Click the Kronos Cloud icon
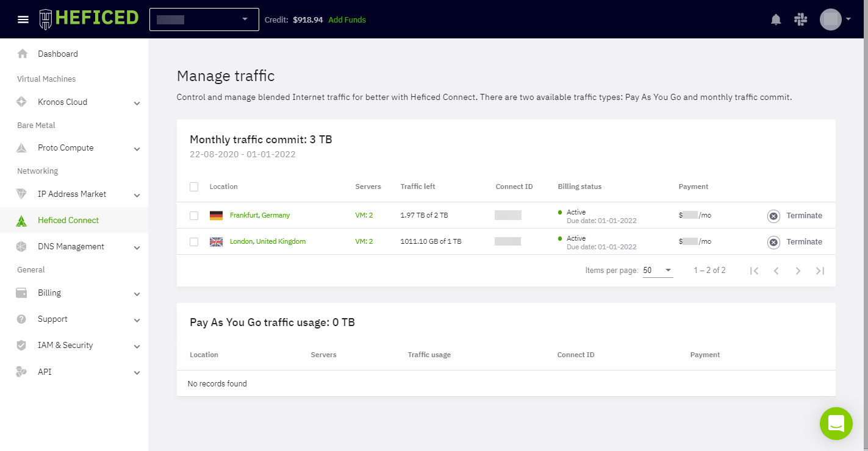 point(22,102)
